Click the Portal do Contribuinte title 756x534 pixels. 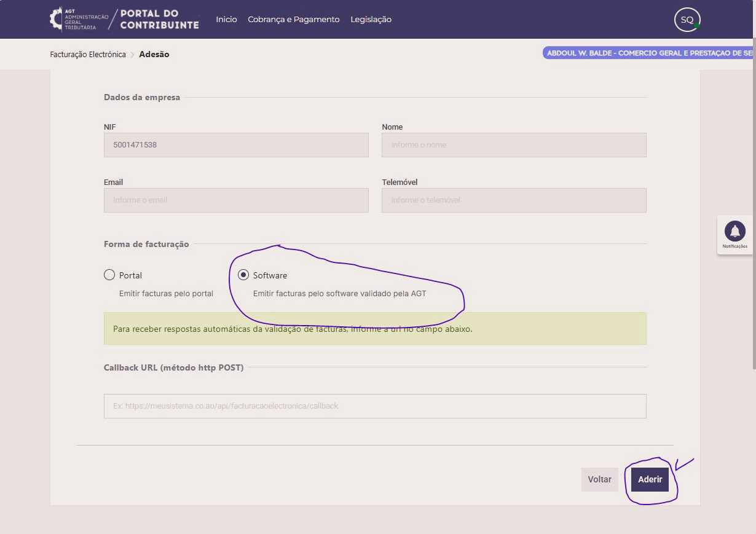click(x=159, y=19)
